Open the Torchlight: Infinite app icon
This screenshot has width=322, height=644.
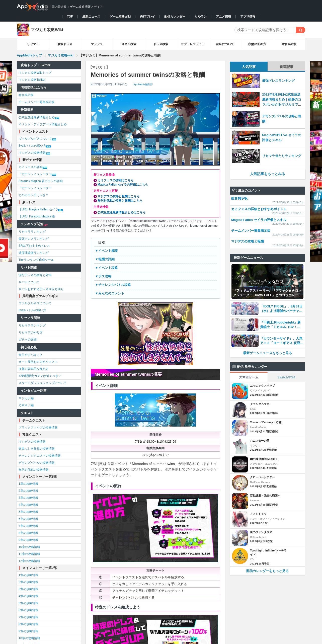[240, 556]
